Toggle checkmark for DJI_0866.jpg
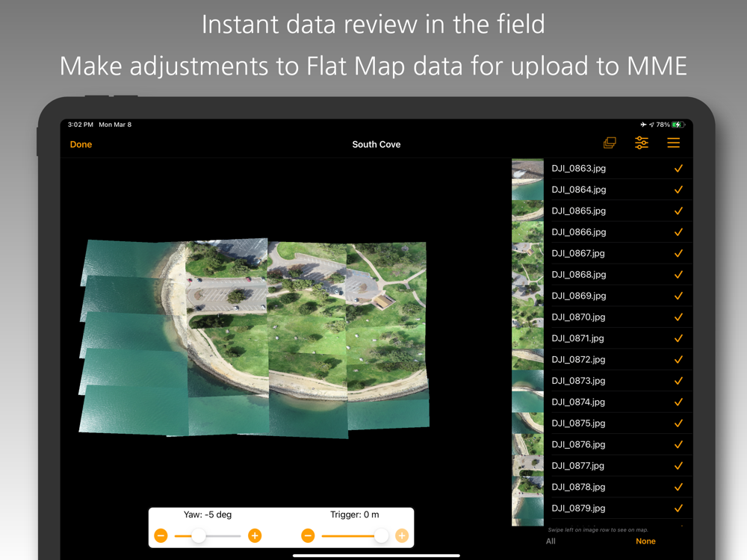The height and width of the screenshot is (560, 747). point(678,232)
